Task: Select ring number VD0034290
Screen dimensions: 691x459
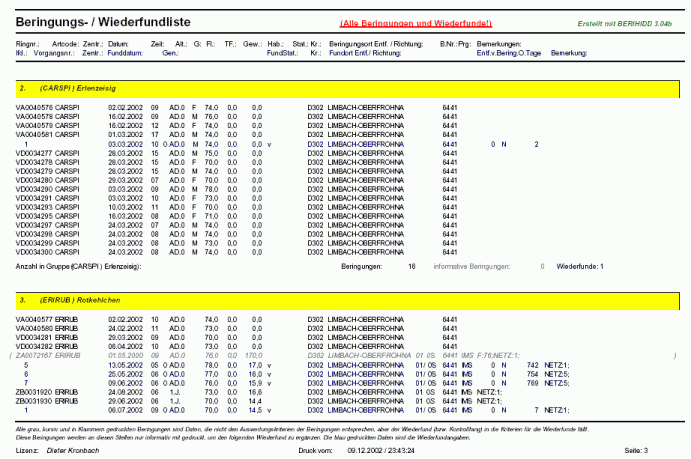Action: pos(34,189)
